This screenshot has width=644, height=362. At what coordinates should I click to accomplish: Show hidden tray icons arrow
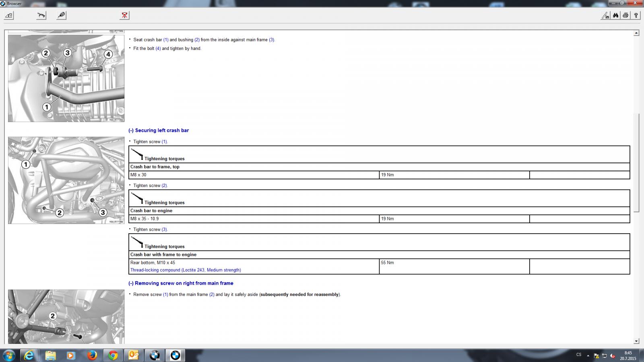tap(588, 356)
